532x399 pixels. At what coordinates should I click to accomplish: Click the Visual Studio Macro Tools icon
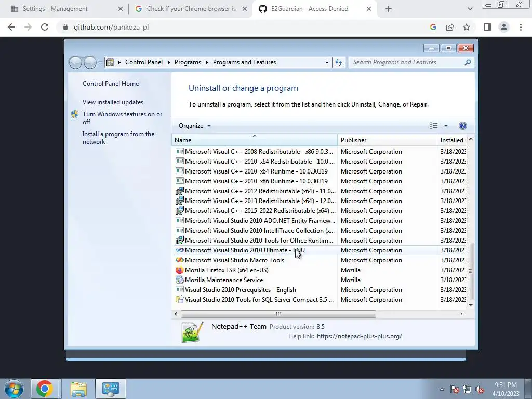tap(179, 260)
